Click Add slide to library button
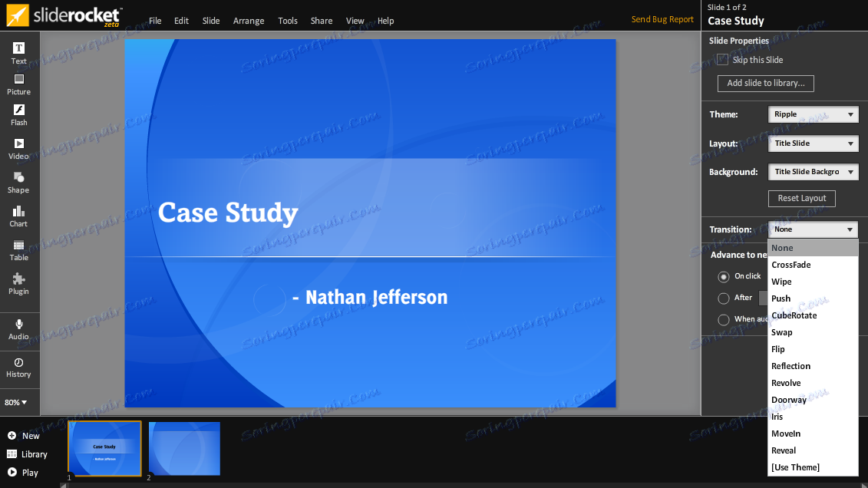The width and height of the screenshot is (868, 488). click(766, 84)
